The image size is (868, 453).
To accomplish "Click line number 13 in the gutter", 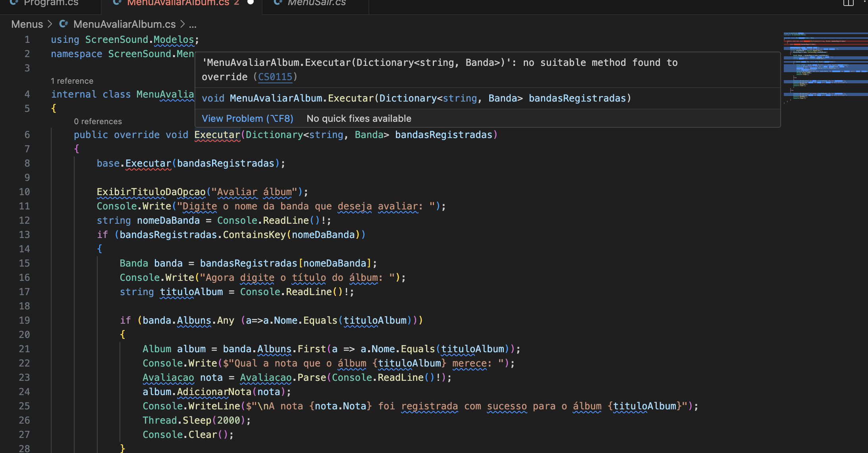I will point(24,235).
